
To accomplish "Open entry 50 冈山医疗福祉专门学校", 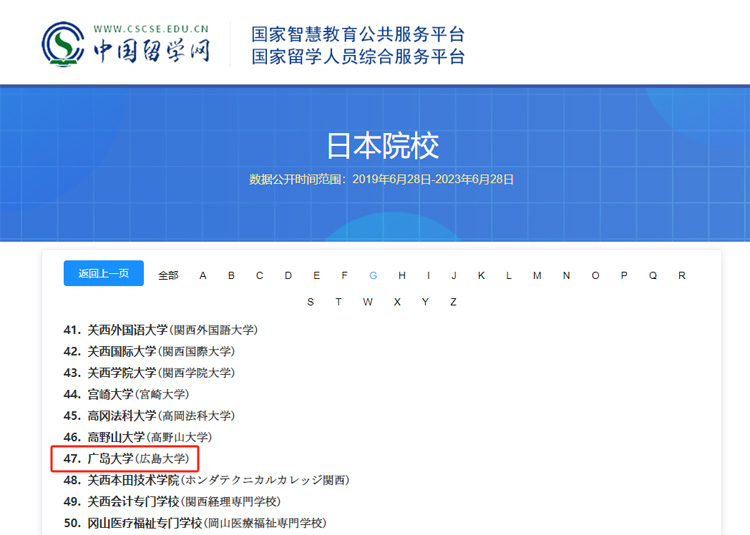I will click(x=195, y=523).
